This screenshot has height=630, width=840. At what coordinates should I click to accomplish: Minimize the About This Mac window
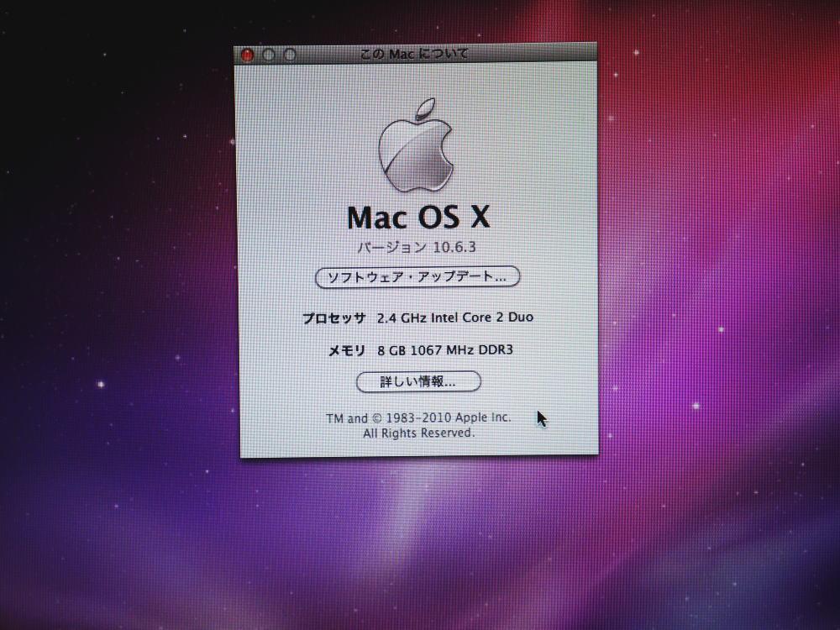[269, 55]
